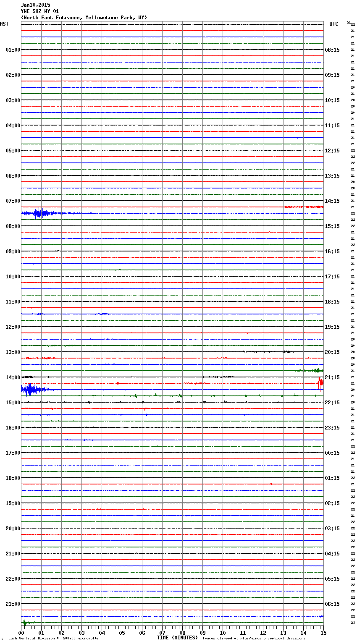Select the 16:00 MST time label
357x644 pixels.
coord(13,428)
